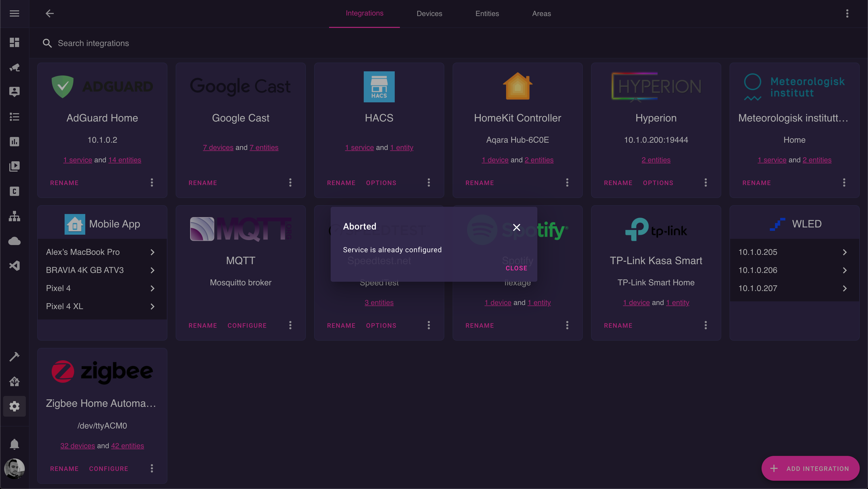Viewport: 868px width, 489px height.
Task: Click CONFIGURE on the MQTT card
Action: coord(247,326)
